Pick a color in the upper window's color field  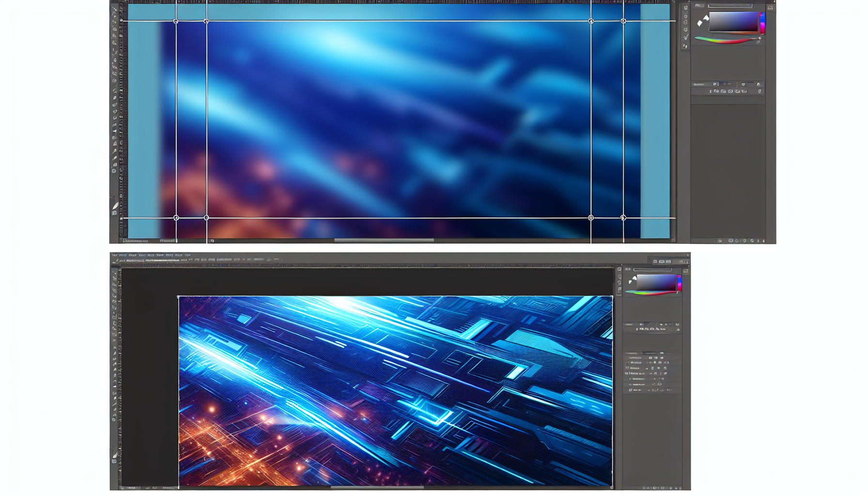[x=733, y=21]
